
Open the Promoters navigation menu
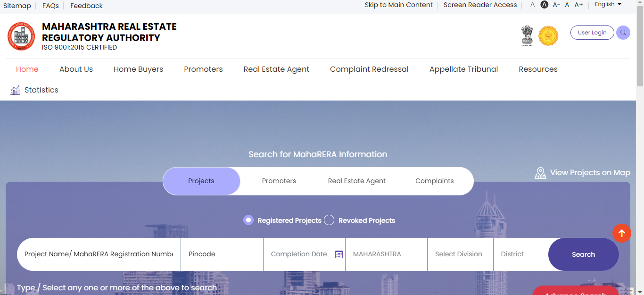(x=203, y=69)
